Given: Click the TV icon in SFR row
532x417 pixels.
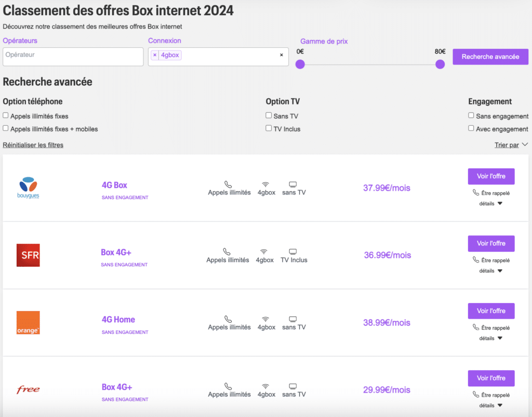Looking at the screenshot, I should pyautogui.click(x=293, y=252).
